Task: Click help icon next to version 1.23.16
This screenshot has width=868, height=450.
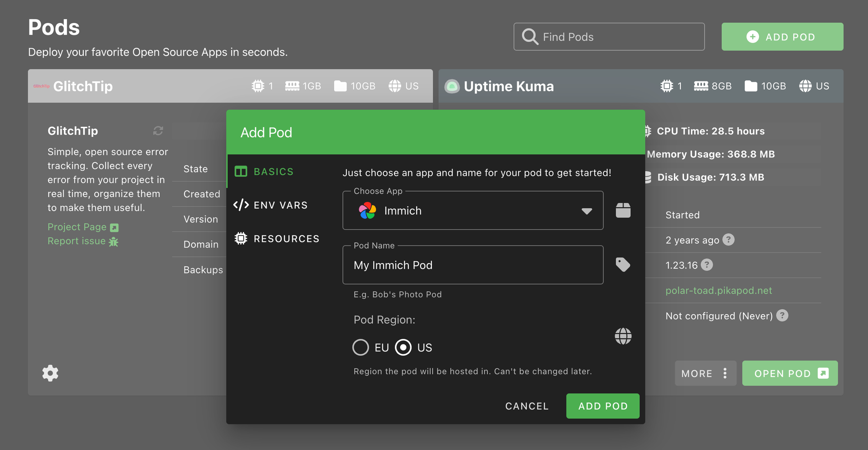Action: [707, 265]
